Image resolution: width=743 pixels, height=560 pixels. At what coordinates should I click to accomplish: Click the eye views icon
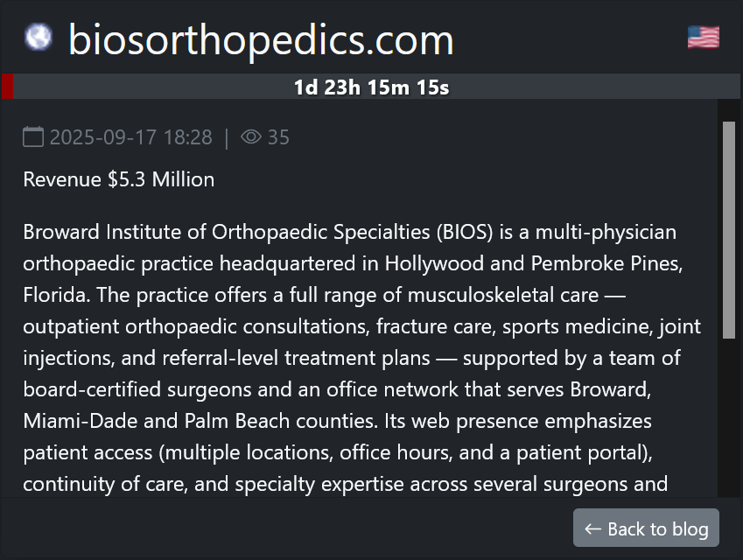coord(251,136)
